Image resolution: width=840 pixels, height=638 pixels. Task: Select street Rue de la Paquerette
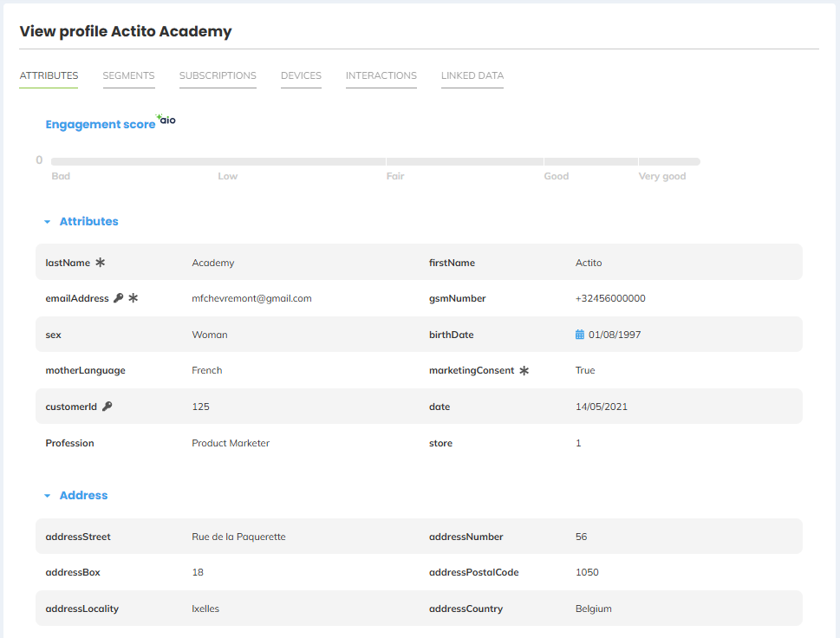click(x=238, y=537)
